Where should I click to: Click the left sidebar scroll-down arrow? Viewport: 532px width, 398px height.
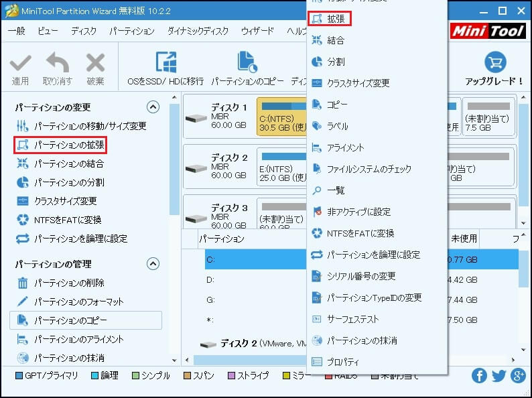tap(174, 360)
